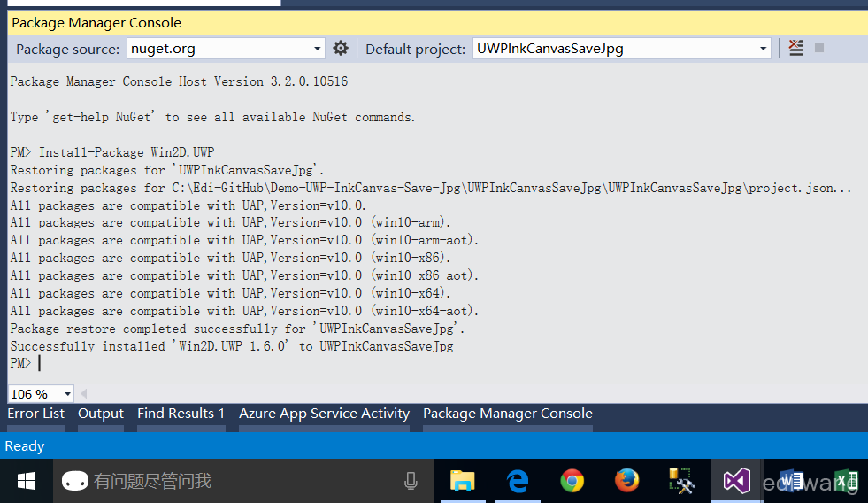Open the Windows Start menu
The width and height of the screenshot is (868, 503).
point(26,481)
